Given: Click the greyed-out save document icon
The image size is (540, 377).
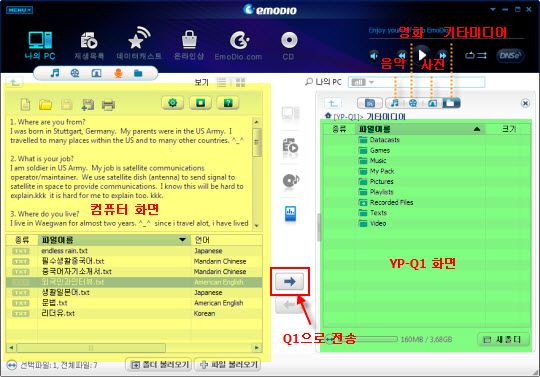Looking at the screenshot, I should click(x=67, y=104).
